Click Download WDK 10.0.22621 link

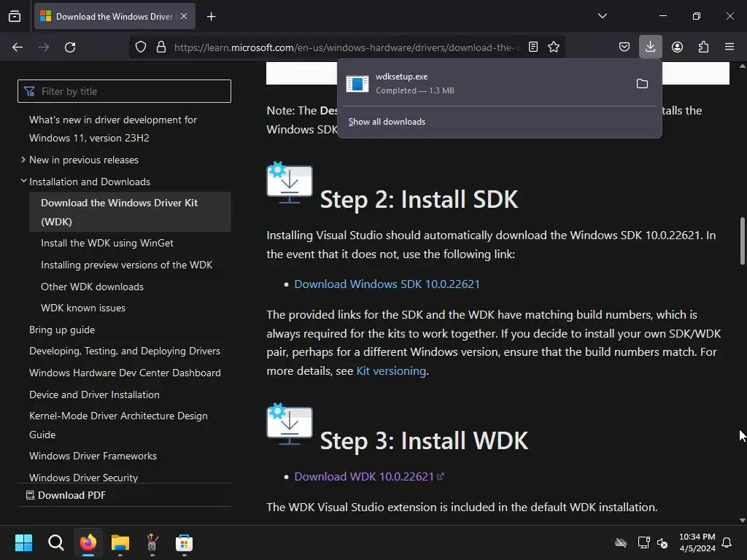coord(369,477)
